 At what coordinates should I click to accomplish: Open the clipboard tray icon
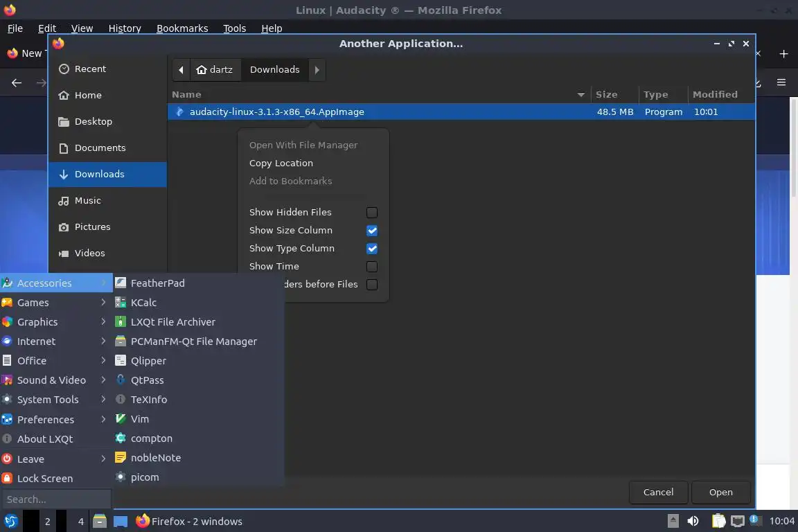click(718, 521)
